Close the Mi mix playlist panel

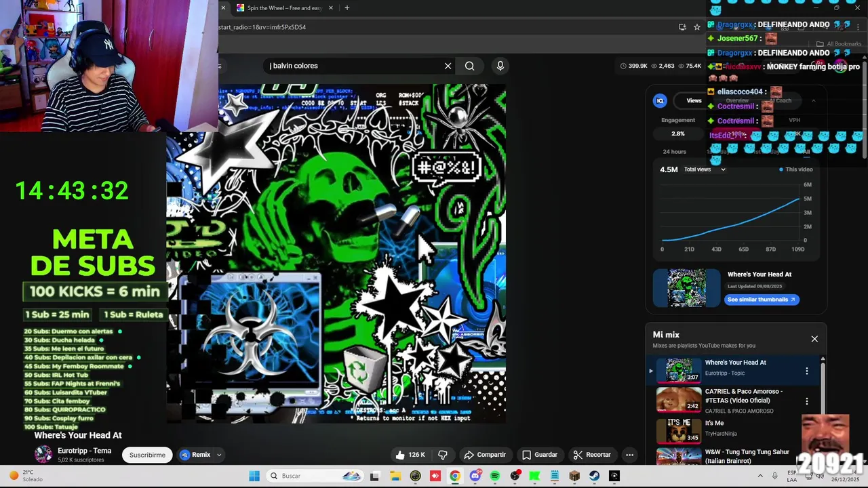coord(814,339)
